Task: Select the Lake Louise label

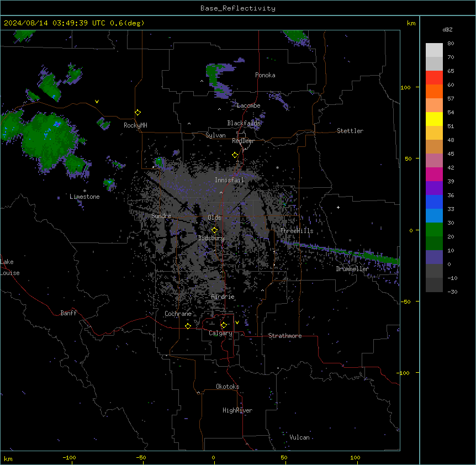Action: pos(10,267)
